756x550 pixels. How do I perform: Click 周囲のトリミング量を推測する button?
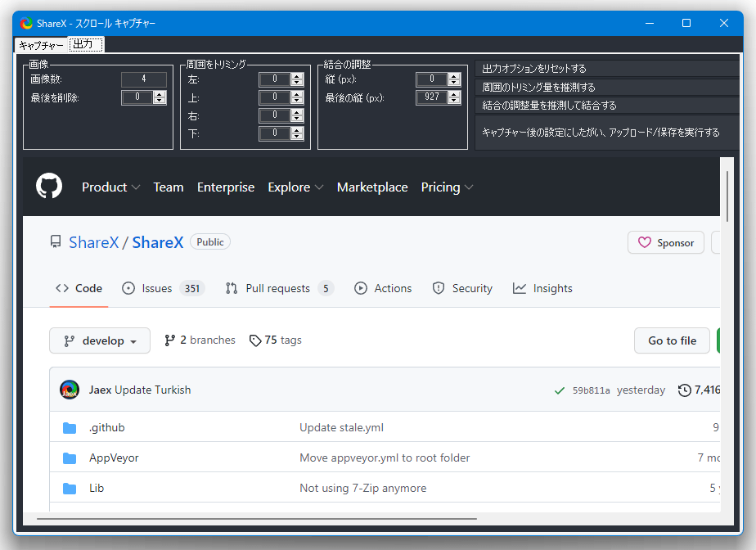point(607,88)
